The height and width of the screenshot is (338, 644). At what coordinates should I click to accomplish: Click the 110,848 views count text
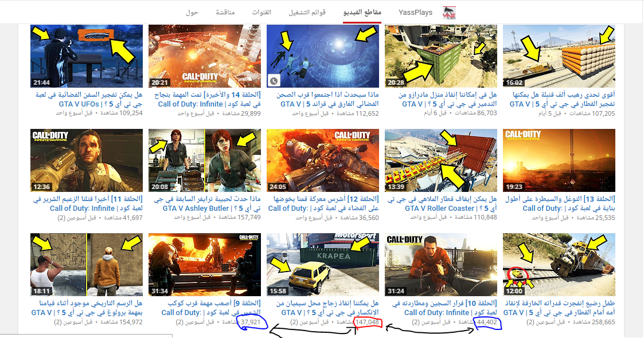click(x=475, y=217)
